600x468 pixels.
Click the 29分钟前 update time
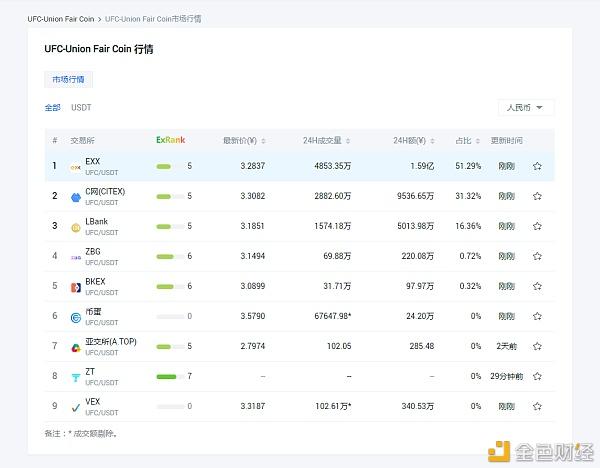tap(507, 376)
